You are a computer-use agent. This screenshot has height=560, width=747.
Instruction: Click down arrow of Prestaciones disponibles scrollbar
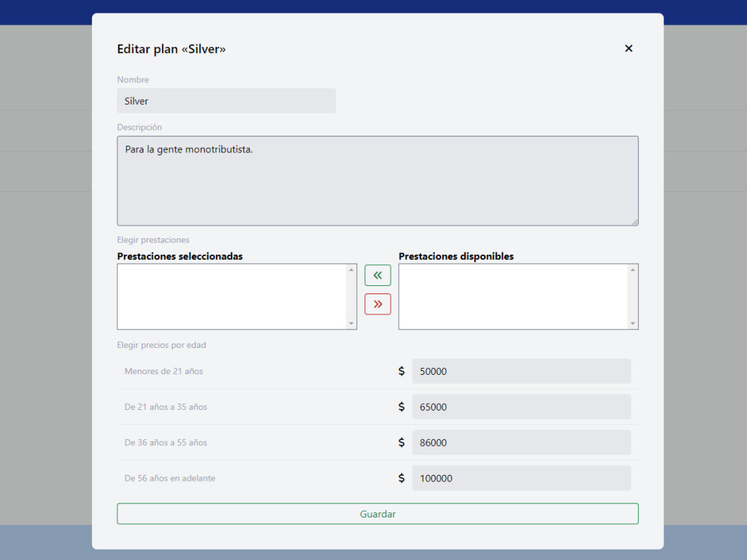pyautogui.click(x=633, y=323)
